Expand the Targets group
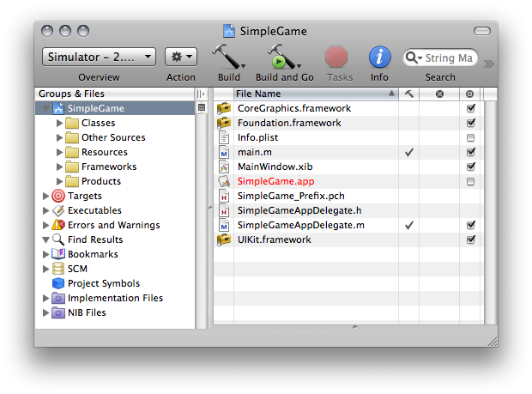 (45, 196)
